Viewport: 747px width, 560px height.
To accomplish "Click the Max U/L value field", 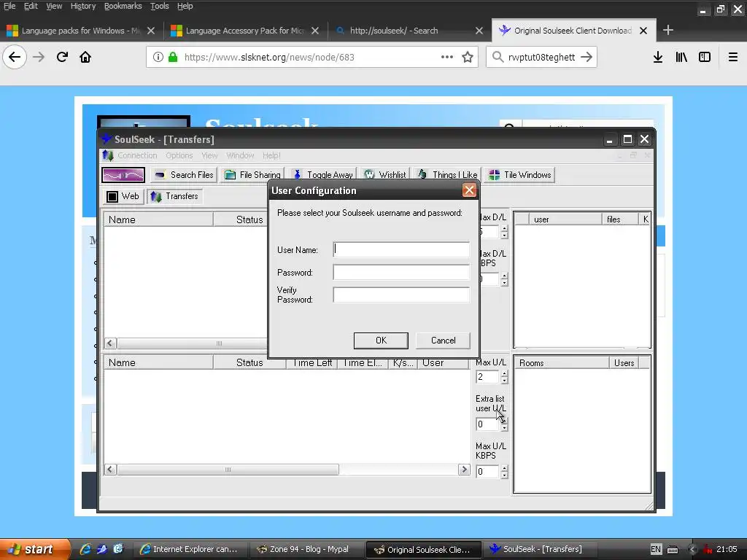I will [487, 377].
